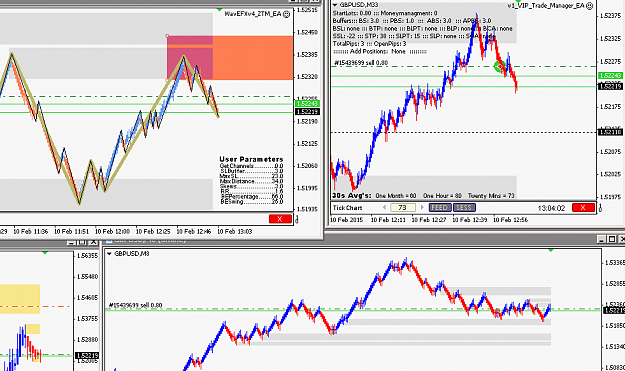Viewport: 625px width, 371px height.
Task: Decrease tick value with the left arrow
Action: pos(385,207)
